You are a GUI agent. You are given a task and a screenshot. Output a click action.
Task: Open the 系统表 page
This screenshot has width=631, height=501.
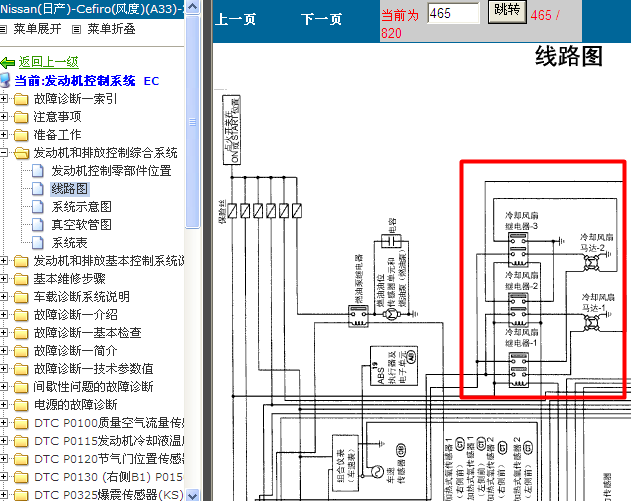click(x=69, y=243)
